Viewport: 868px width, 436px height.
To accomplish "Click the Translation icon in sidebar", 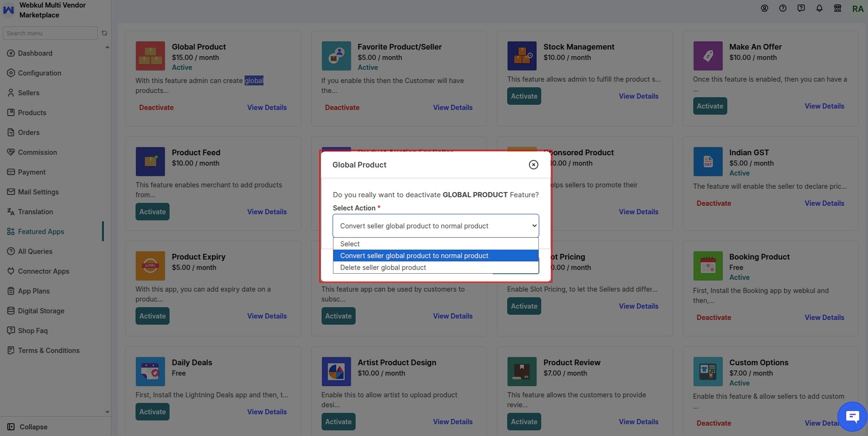I will click(11, 212).
